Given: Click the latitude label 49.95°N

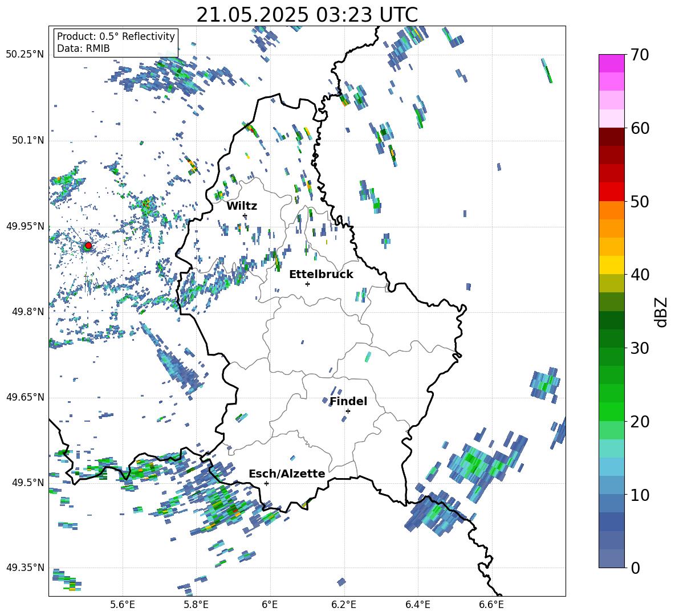Looking at the screenshot, I should coord(25,226).
